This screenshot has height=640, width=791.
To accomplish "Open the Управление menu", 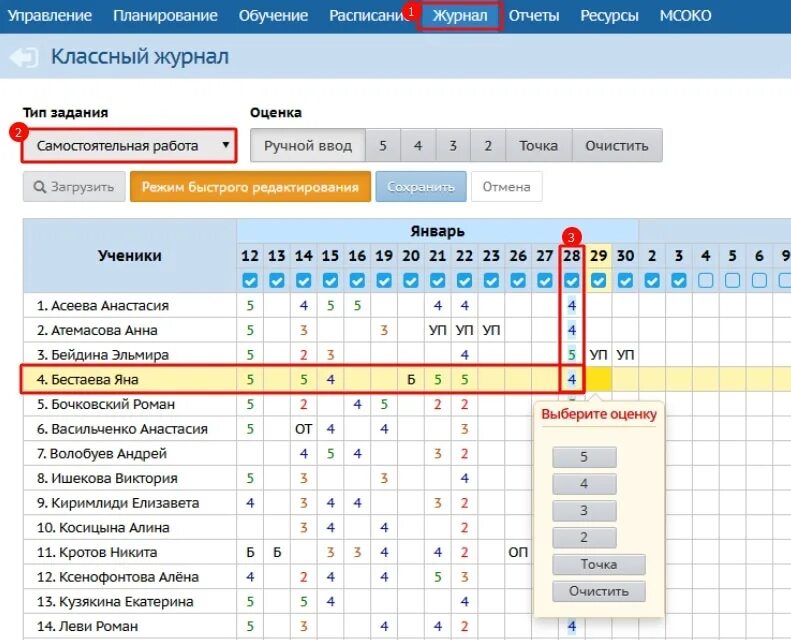I will [x=49, y=16].
